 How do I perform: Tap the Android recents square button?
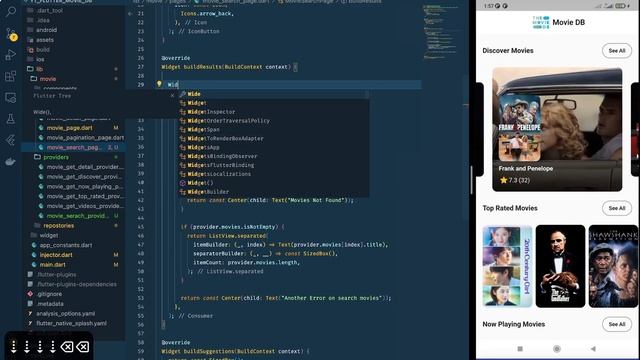[520, 349]
